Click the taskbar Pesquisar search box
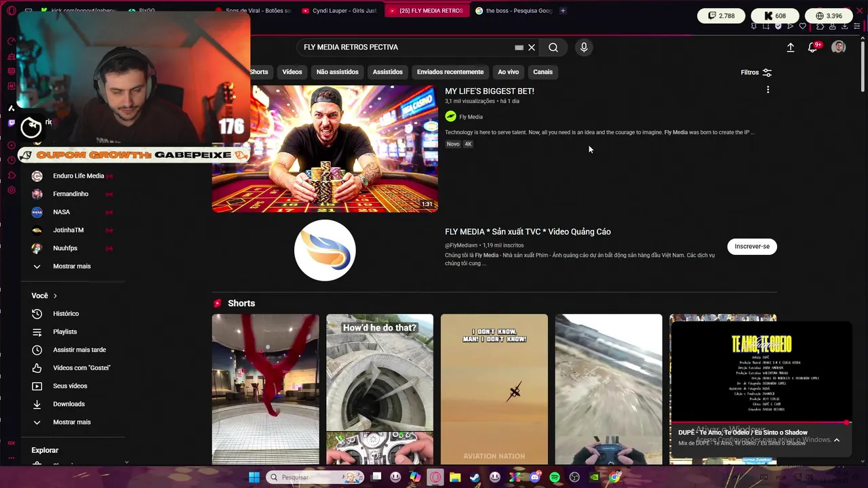Screen dimensions: 868x488 (315, 477)
